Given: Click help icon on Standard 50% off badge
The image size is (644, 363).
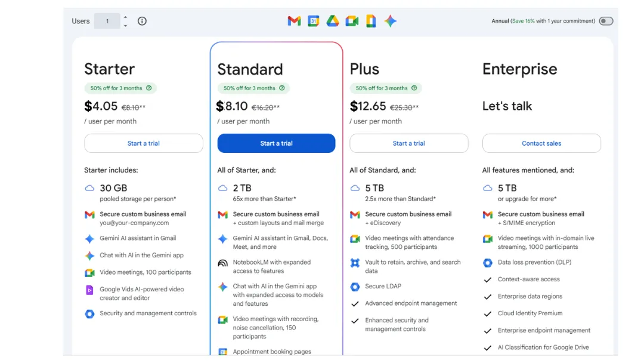Looking at the screenshot, I should [x=281, y=88].
